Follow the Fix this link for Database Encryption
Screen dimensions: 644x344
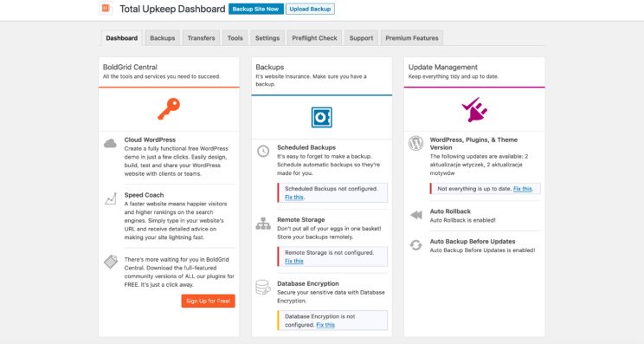325,325
